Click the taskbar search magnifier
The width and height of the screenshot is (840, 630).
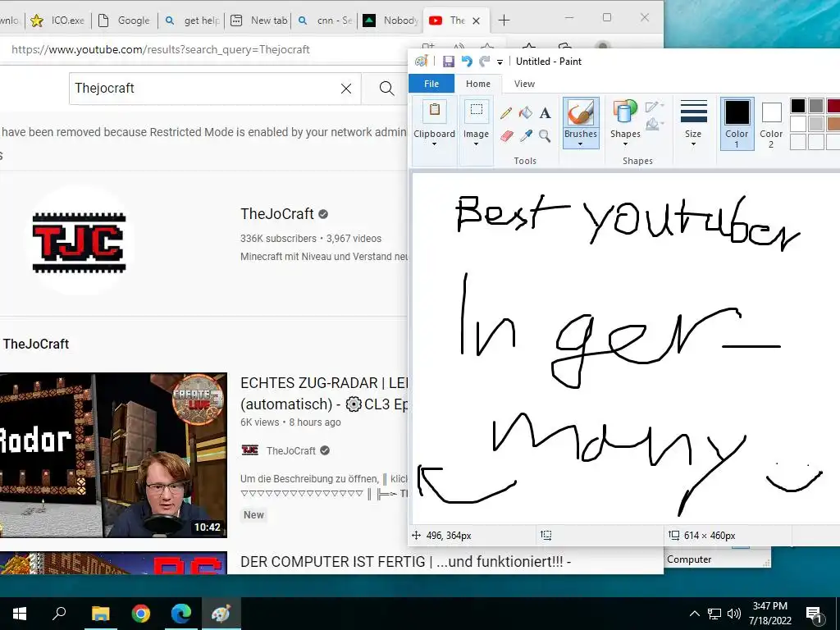(x=59, y=614)
